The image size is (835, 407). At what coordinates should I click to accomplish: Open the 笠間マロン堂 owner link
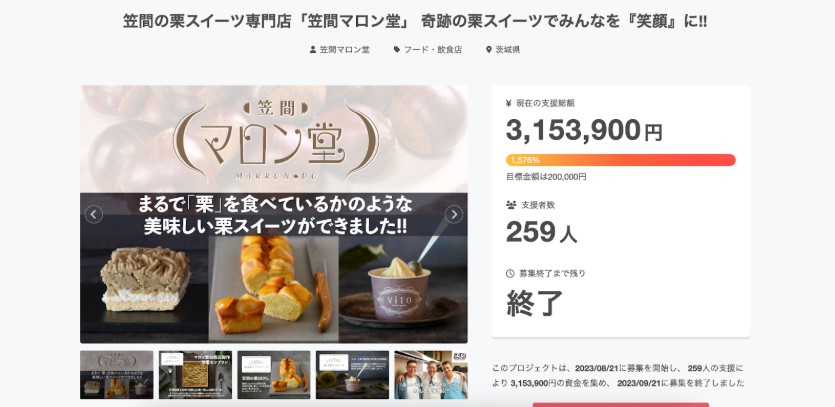tap(345, 50)
